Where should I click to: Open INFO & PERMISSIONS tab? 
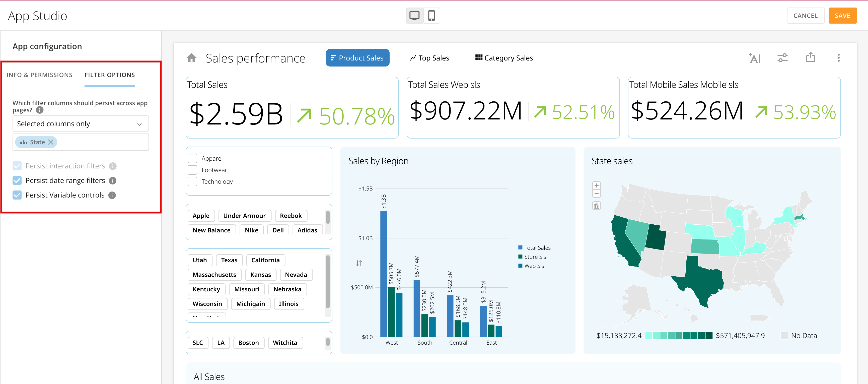(39, 75)
